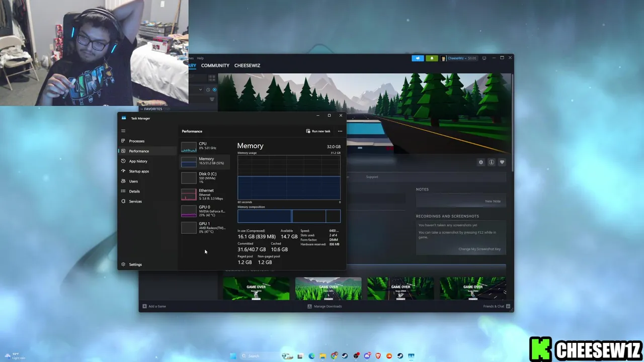Open Manage Downloads in Steam
Screen dimensions: 644x362
(x=325, y=306)
